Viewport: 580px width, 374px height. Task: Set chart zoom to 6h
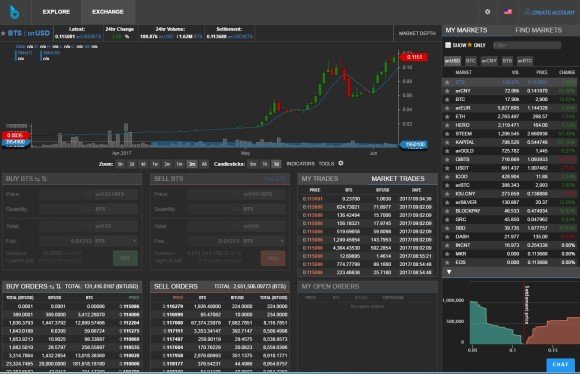[x=120, y=164]
